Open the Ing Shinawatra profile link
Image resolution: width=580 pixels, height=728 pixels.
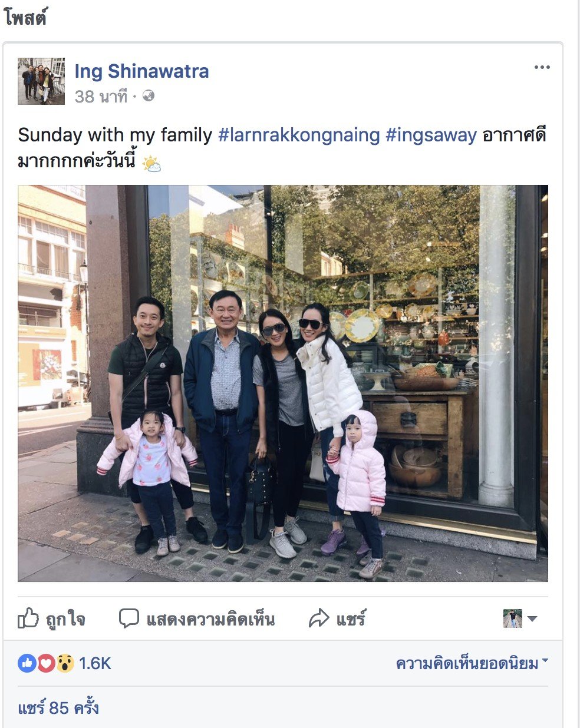(141, 71)
